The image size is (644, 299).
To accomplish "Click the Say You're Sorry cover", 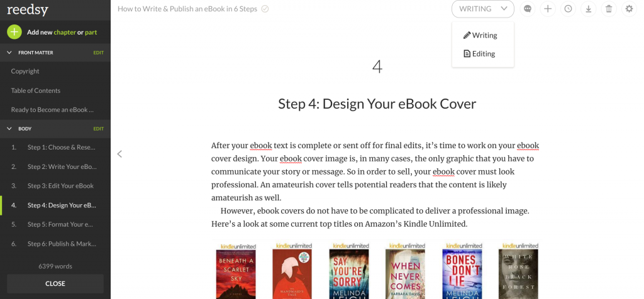I will [348, 274].
